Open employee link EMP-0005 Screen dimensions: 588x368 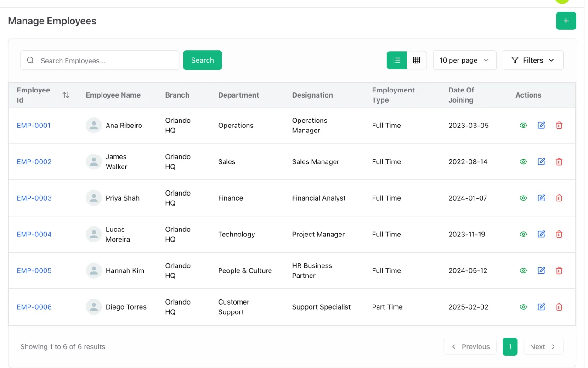[34, 270]
